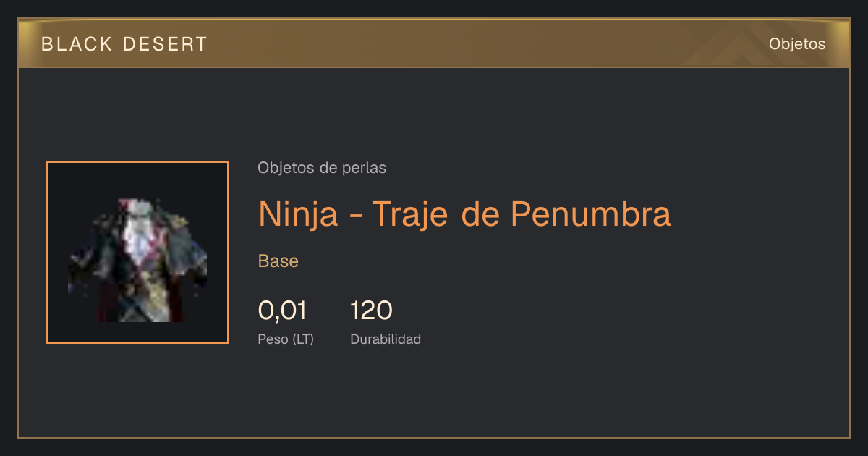
Task: Click the Peso (LT) label
Action: coord(286,339)
